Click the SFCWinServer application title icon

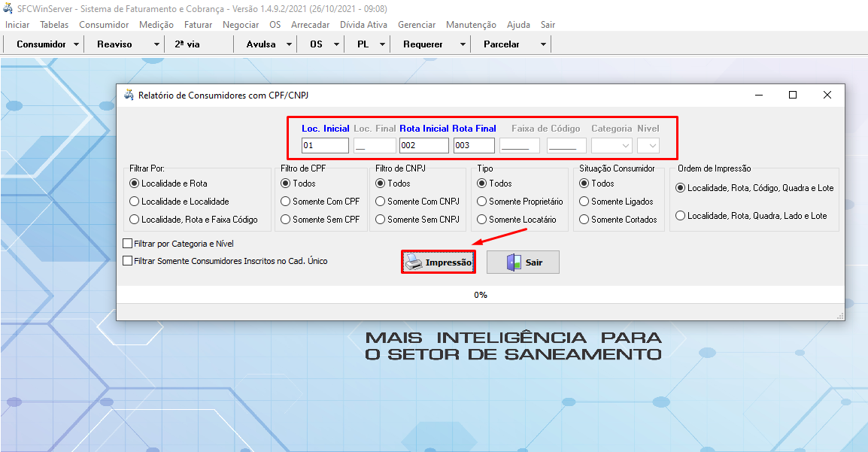click(8, 9)
